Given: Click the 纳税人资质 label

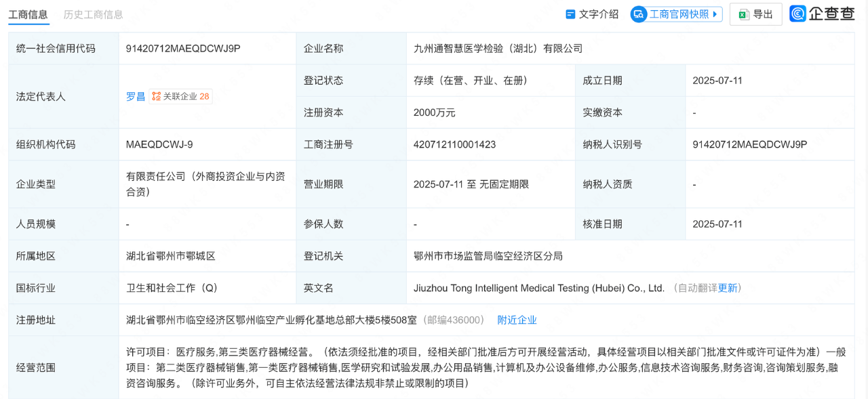Looking at the screenshot, I should (x=608, y=184).
